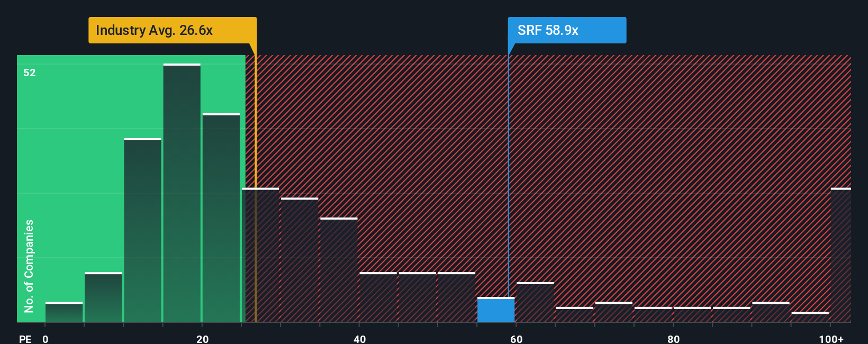Select the blue highlighted SRF bar

[495, 310]
